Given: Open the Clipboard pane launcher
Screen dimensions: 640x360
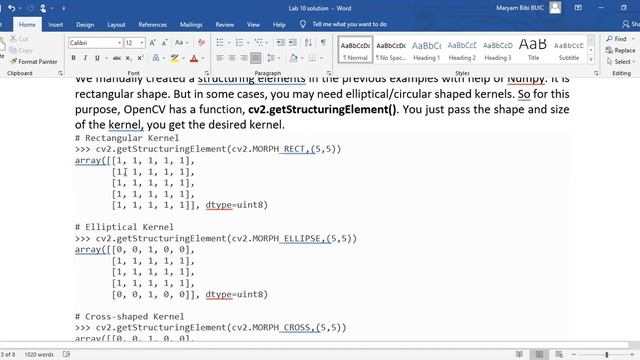Looking at the screenshot, I should (60, 73).
